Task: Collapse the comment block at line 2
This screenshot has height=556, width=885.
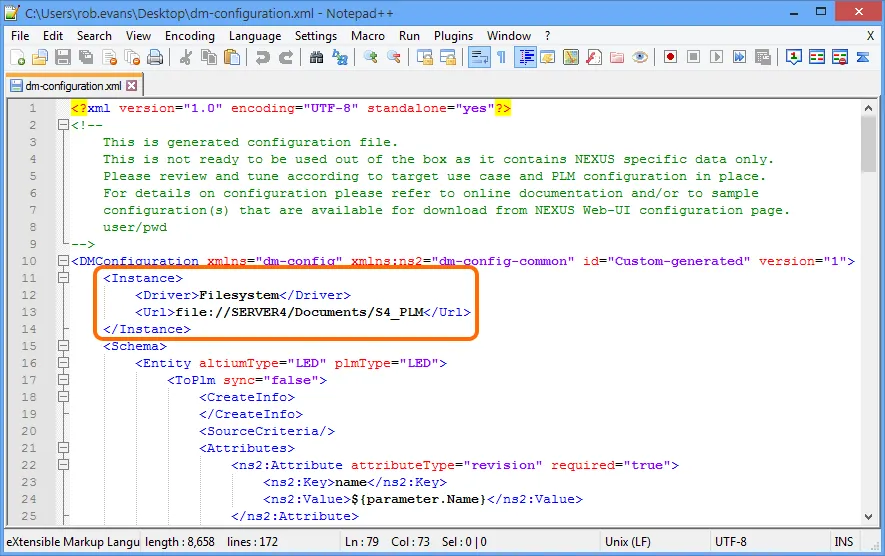Action: click(63, 125)
